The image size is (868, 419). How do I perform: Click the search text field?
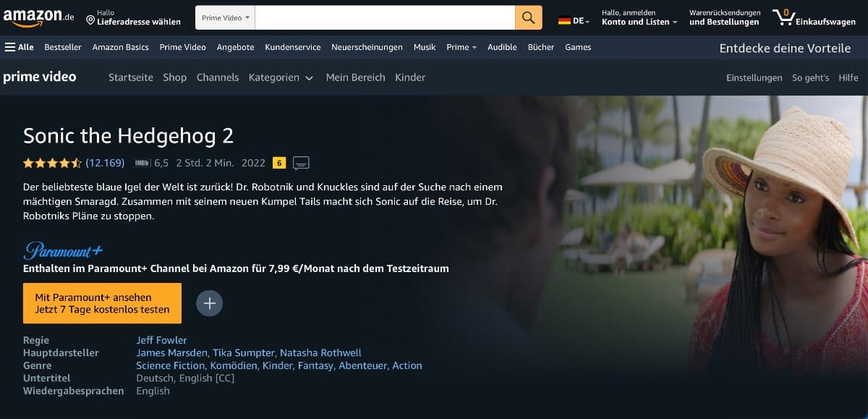click(x=385, y=17)
